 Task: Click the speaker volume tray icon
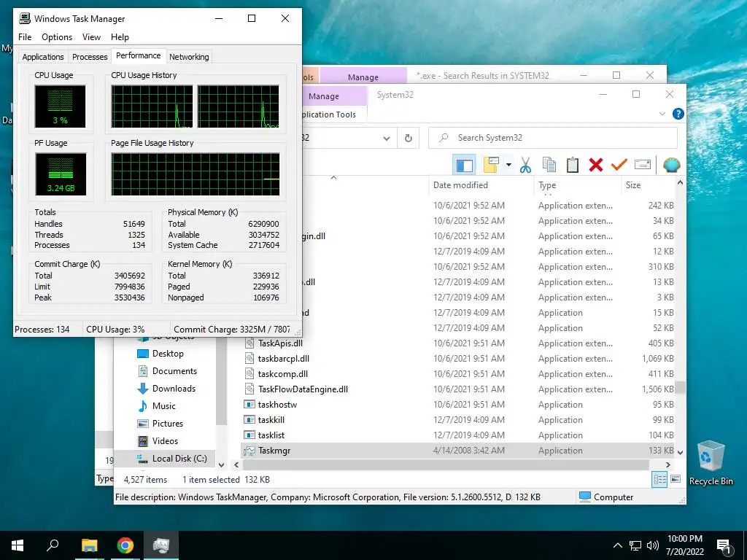[x=653, y=545]
